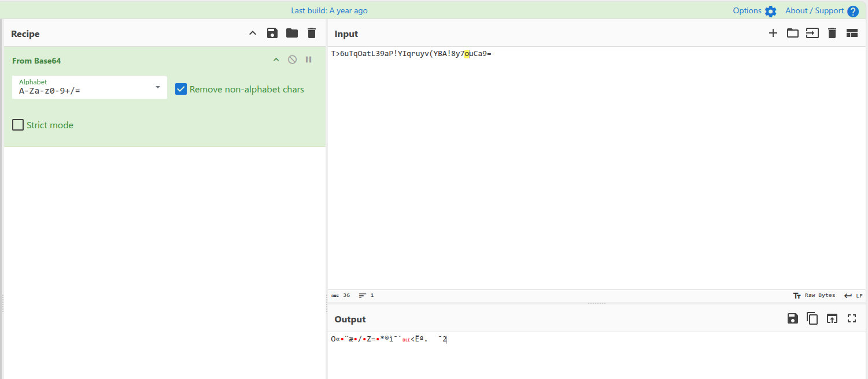The image size is (868, 379).
Task: Open folder as input
Action: pos(793,34)
